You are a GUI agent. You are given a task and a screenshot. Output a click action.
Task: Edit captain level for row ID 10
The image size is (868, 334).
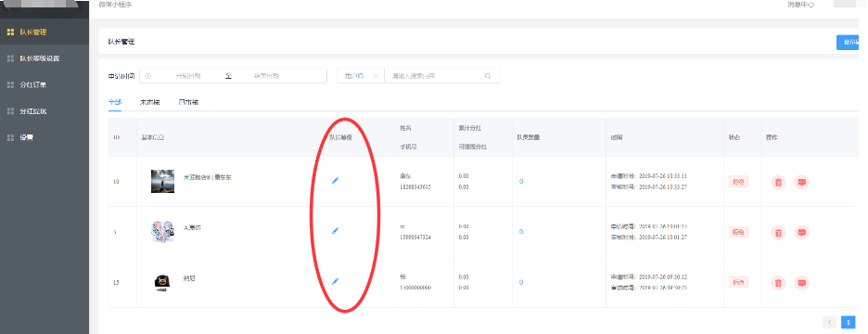point(335,180)
